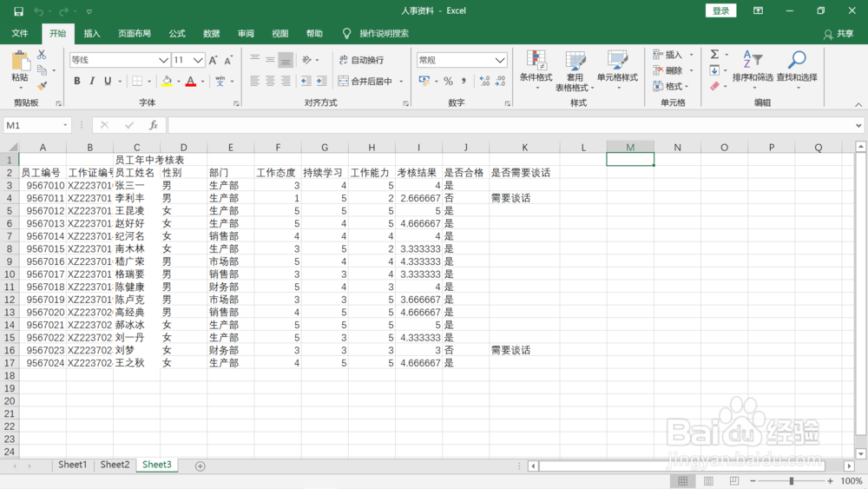
Task: Open Find and Select (查找和选择)
Action: click(x=797, y=70)
